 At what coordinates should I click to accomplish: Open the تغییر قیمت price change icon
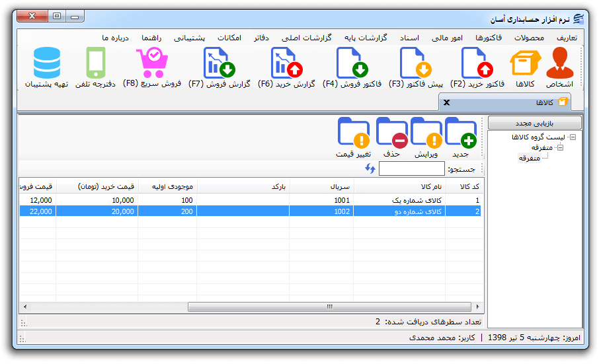coord(353,132)
